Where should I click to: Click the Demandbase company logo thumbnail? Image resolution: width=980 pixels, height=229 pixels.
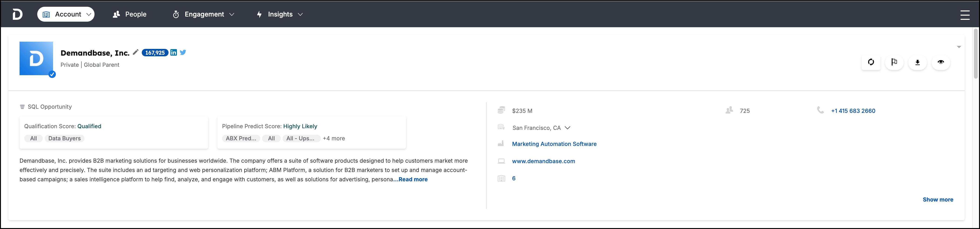(36, 58)
